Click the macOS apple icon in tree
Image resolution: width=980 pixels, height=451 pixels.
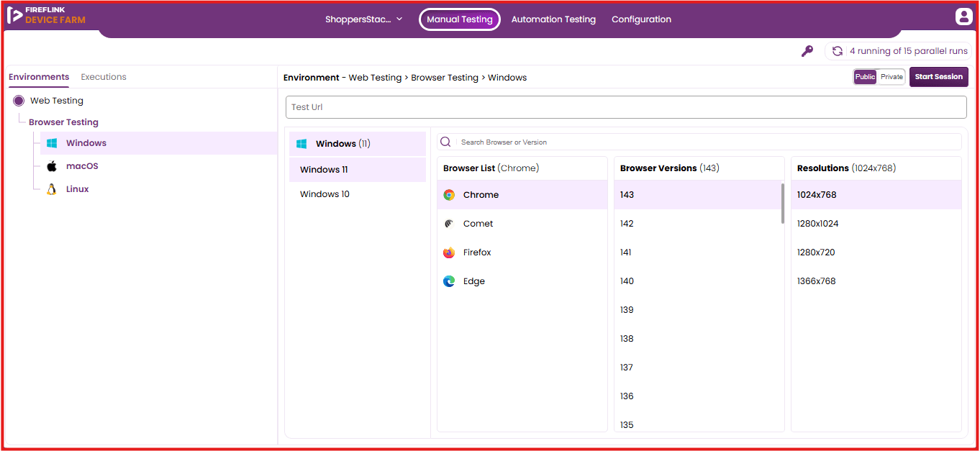point(51,166)
